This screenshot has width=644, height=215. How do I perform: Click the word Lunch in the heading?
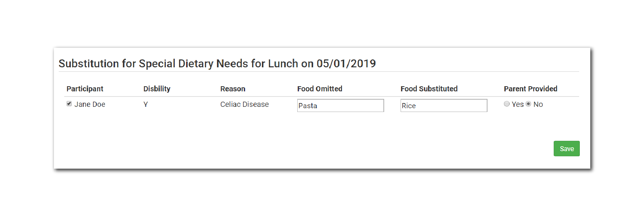coord(283,64)
